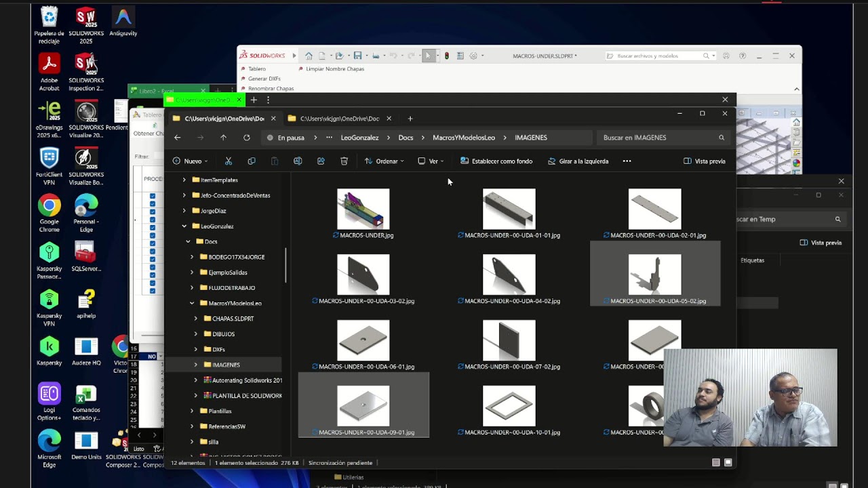Click Delete trash icon in Explorer toolbar

click(x=344, y=161)
